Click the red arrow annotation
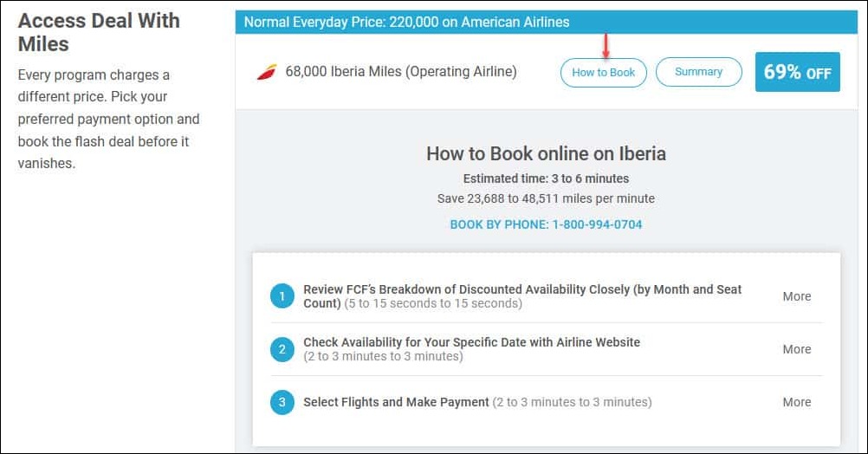Viewport: 868px width, 454px height. [606, 45]
